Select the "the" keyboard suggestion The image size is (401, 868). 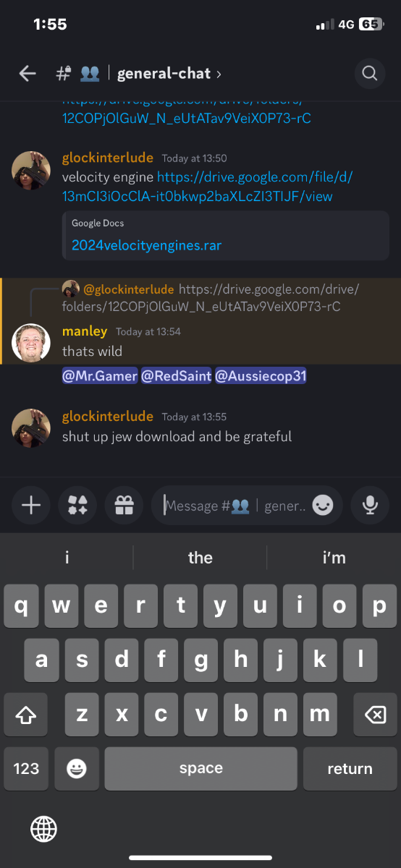[200, 558]
